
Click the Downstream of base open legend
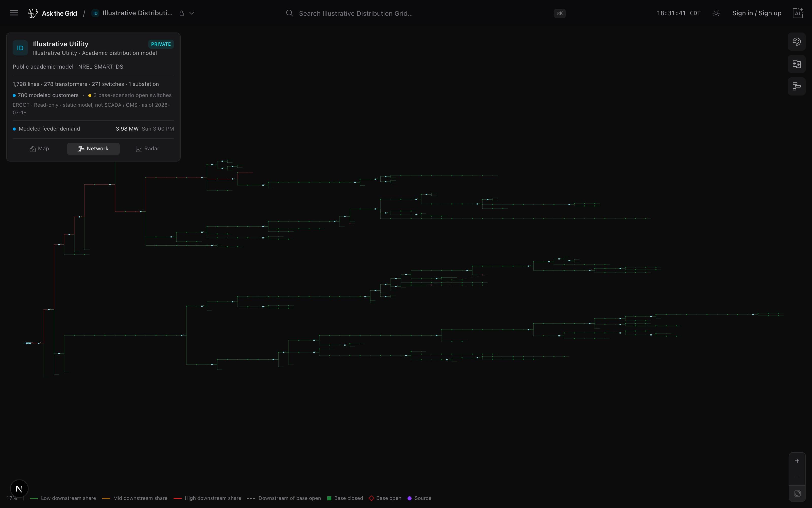click(x=284, y=498)
